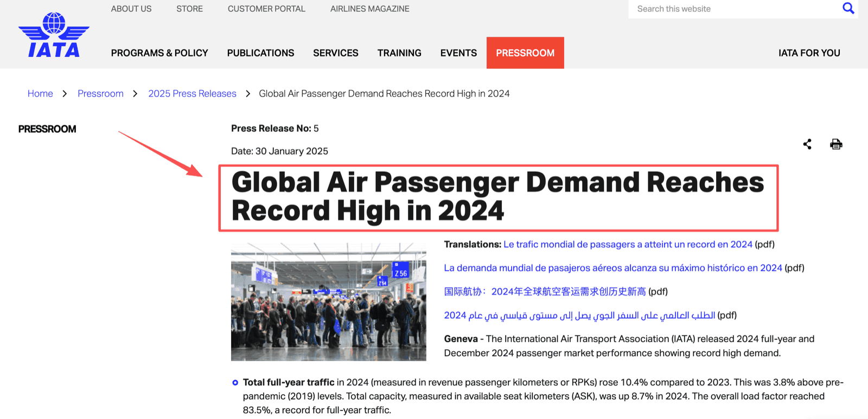Open Programs & Policy menu
This screenshot has width=868, height=419.
pyautogui.click(x=159, y=53)
